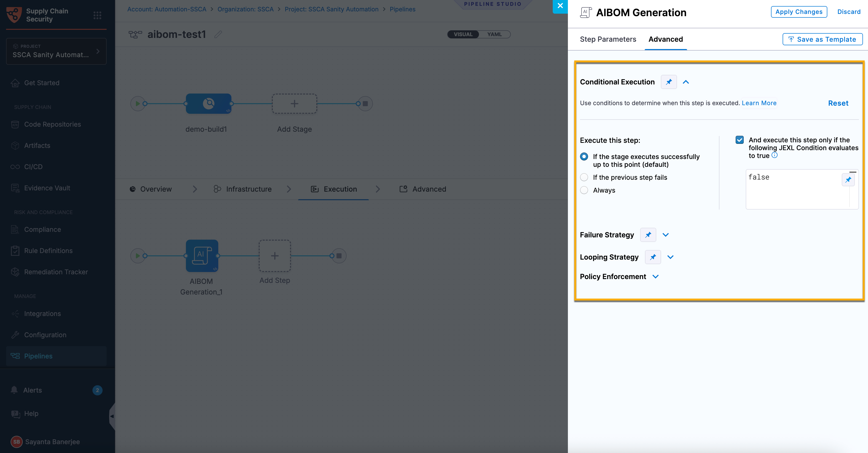
Task: Click into the JEXL condition text field
Action: (x=793, y=189)
